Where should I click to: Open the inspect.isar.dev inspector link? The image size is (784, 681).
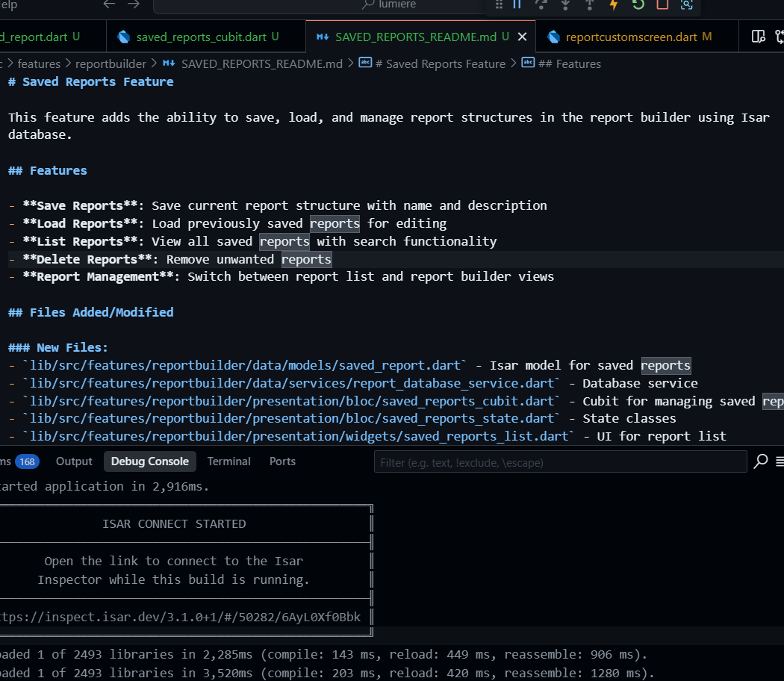pyautogui.click(x=180, y=617)
